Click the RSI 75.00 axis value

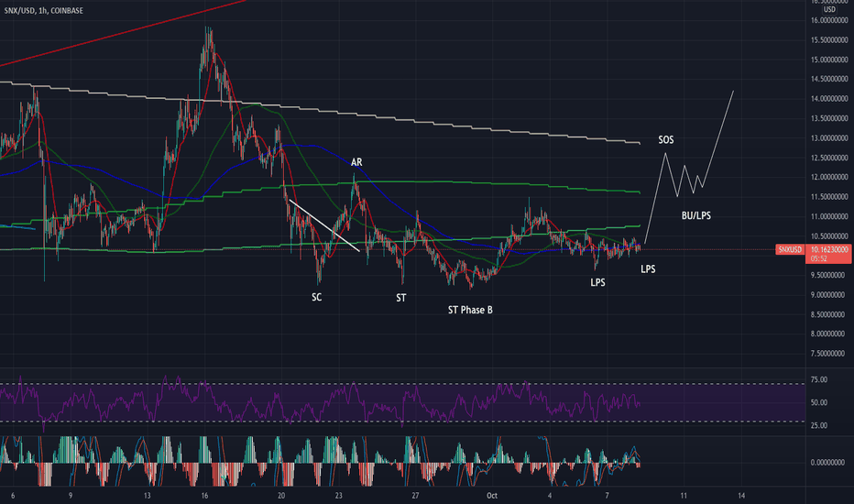[819, 379]
